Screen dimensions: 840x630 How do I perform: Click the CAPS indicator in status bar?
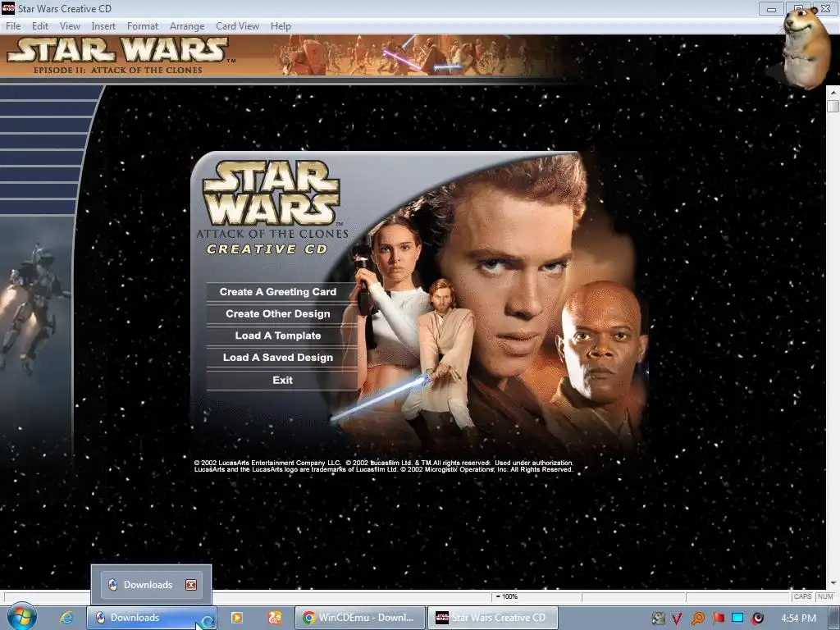(x=802, y=596)
